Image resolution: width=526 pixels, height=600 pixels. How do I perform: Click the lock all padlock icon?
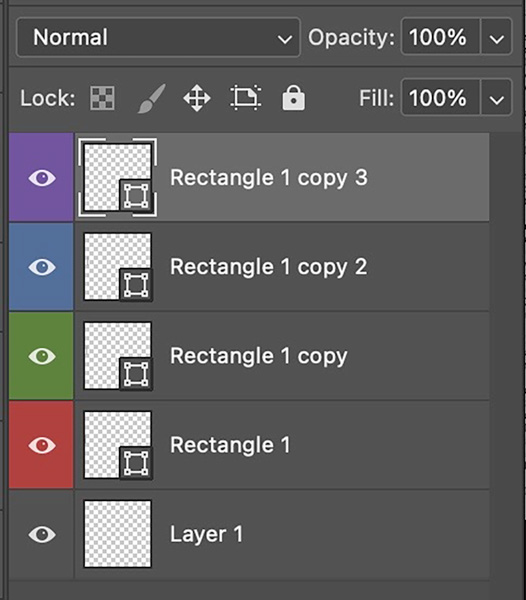tap(293, 98)
